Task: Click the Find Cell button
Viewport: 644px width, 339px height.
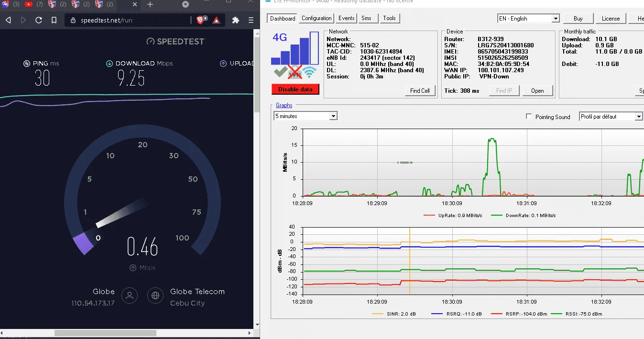Action: (x=420, y=91)
